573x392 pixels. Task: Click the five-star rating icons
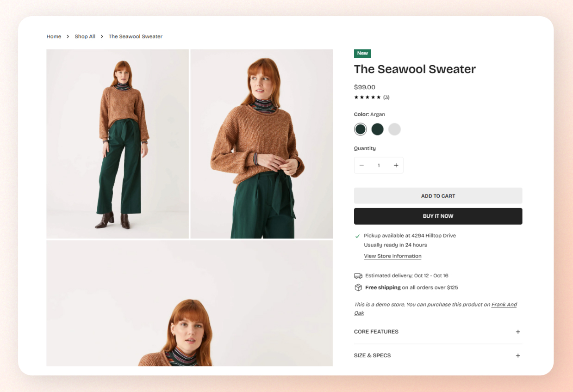[367, 97]
